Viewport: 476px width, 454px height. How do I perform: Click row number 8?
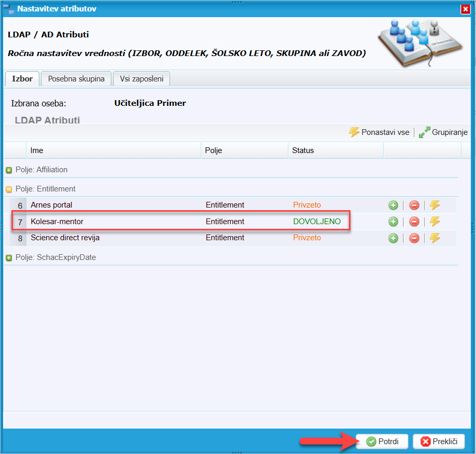coord(20,238)
